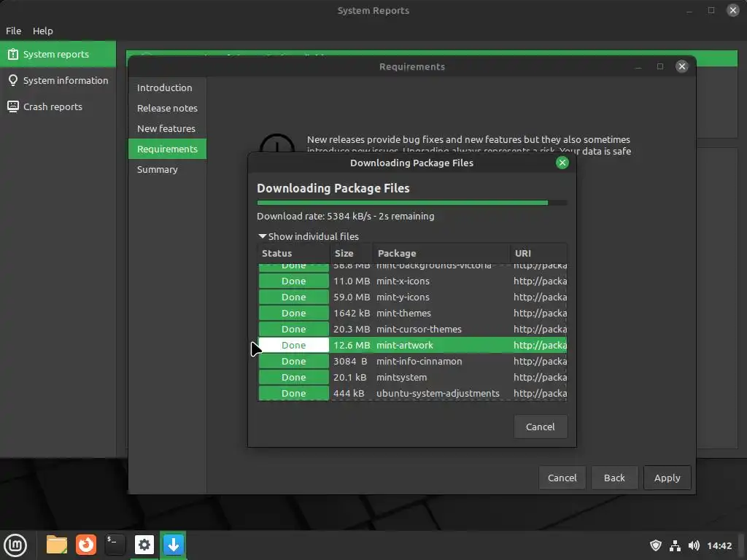Click the Apply button
This screenshot has height=560, width=747.
(667, 478)
